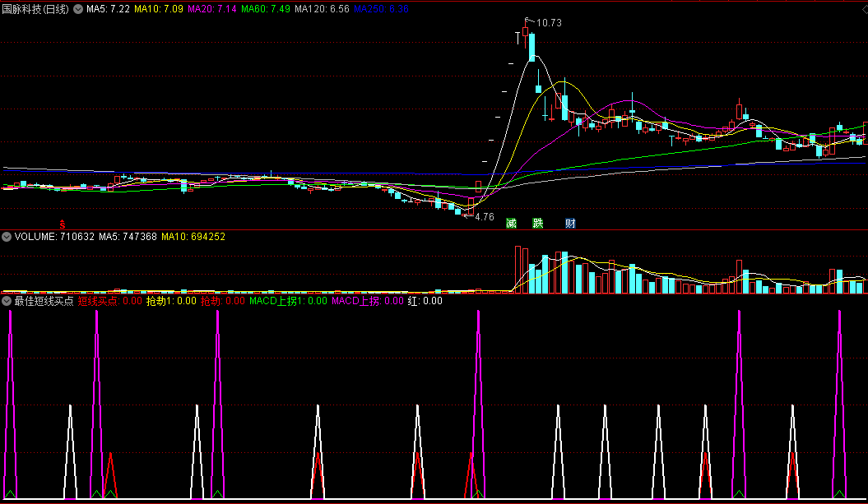Select MA20: 7.14 label
The width and height of the screenshot is (868, 504).
[212, 9]
